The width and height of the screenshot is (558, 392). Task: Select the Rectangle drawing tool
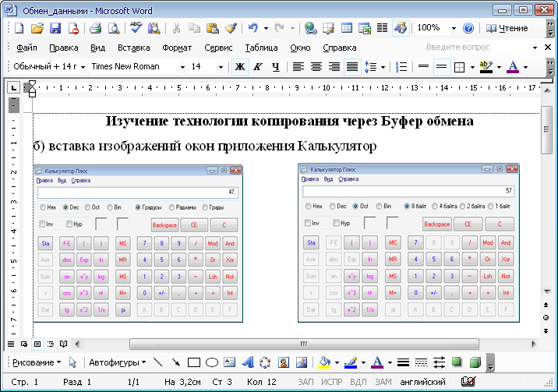(193, 362)
